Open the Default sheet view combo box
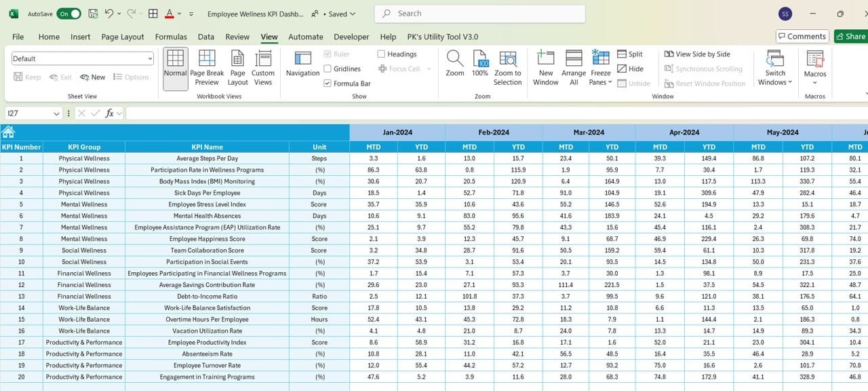This screenshot has height=391, width=868. [x=83, y=58]
